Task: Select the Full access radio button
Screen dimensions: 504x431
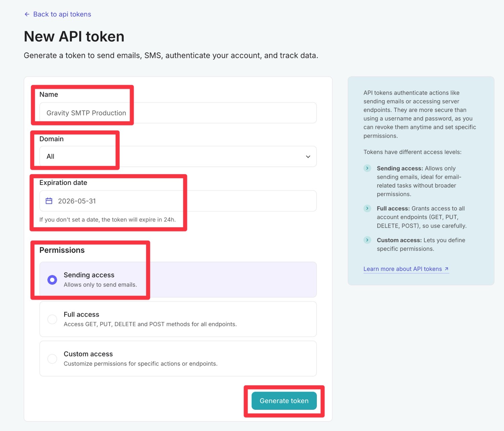Action: 52,319
